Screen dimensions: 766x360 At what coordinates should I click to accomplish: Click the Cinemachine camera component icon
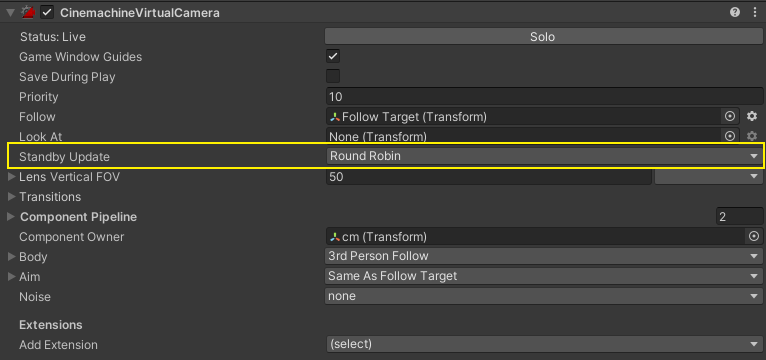pos(28,13)
